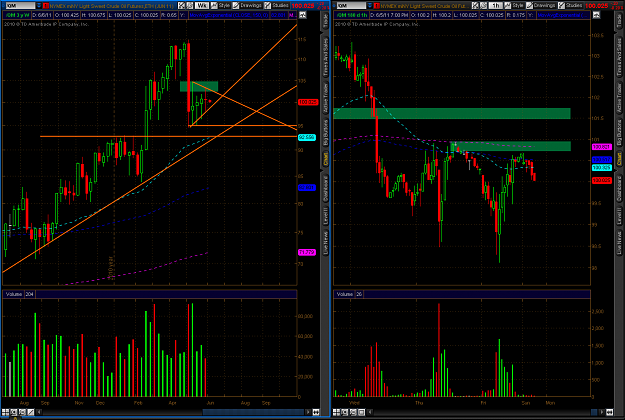This screenshot has height=420, width=625.
Task: Open Active Trader sidebar tab of right chart
Action: (619, 98)
